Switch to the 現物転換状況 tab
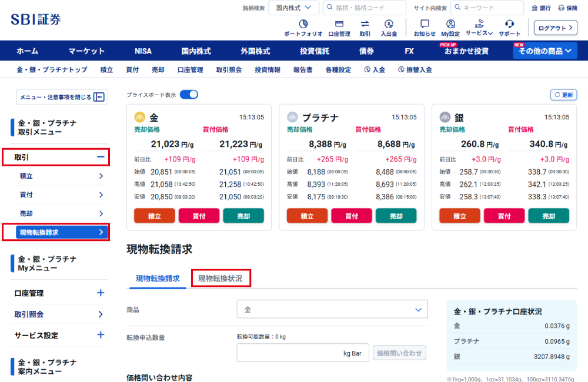 tap(220, 279)
